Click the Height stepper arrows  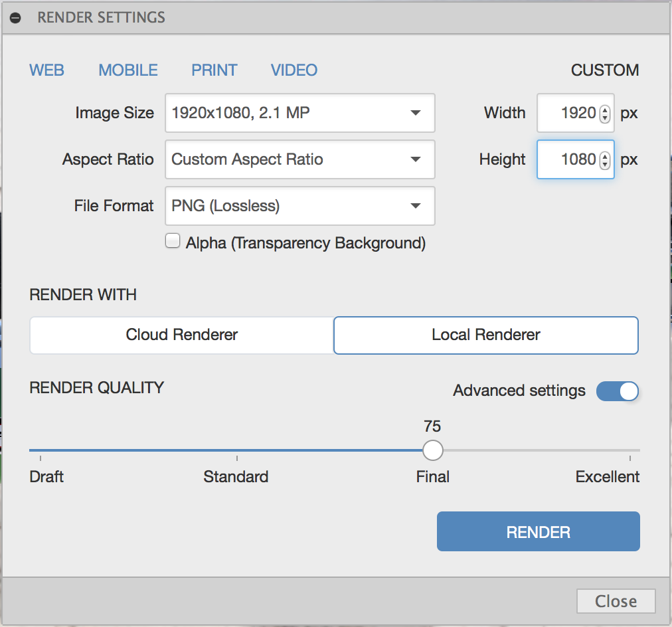tap(604, 160)
